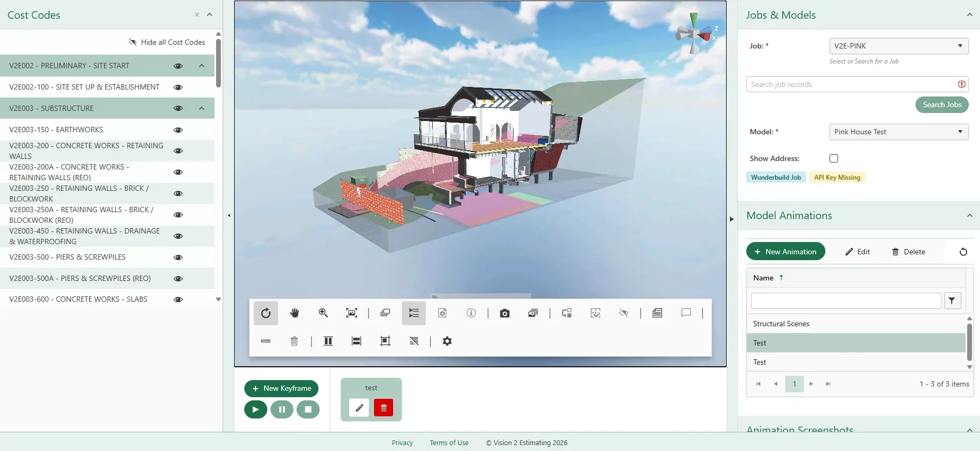Open the comment speech bubble tool
Viewport: 980px width, 451px height.
(686, 313)
